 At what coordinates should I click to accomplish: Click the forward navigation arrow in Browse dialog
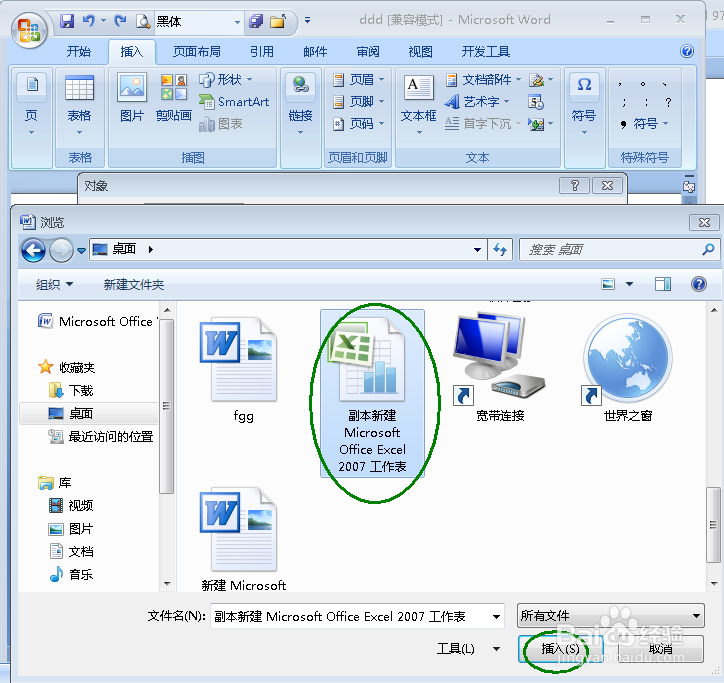(x=61, y=250)
